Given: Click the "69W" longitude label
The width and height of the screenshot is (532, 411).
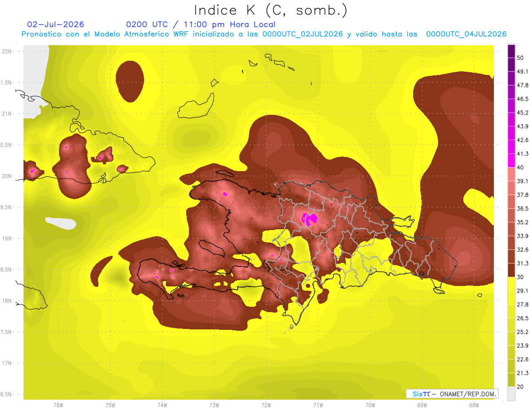Looking at the screenshot, I should (x=422, y=405).
